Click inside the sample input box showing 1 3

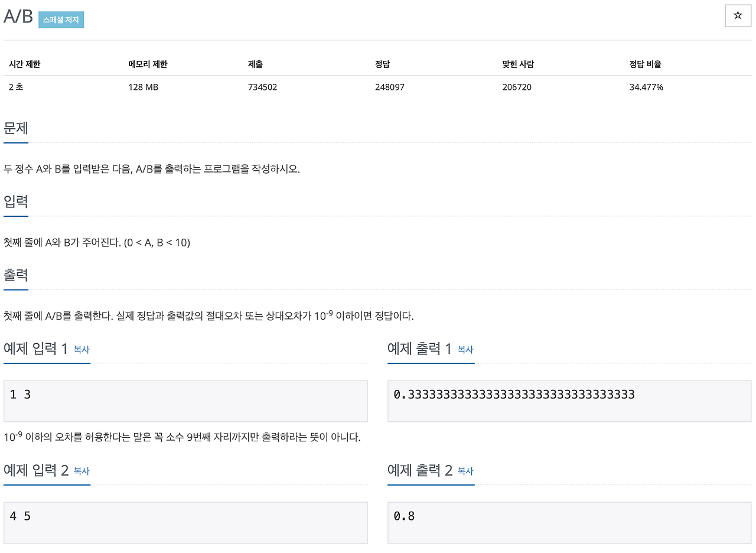pos(185,401)
